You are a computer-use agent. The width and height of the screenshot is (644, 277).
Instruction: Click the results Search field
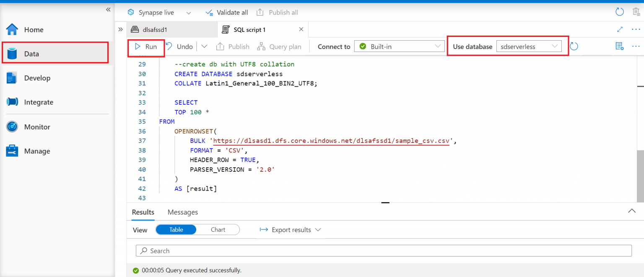click(384, 251)
